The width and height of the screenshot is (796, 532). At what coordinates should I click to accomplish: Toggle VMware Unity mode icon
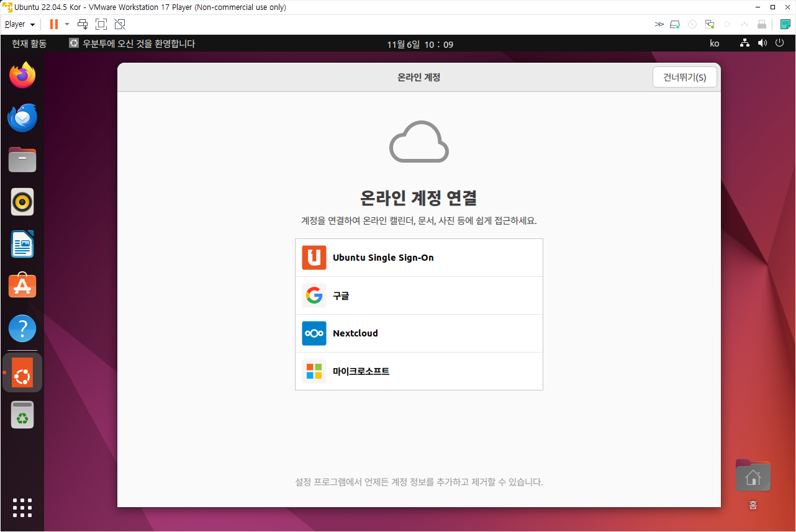click(120, 24)
